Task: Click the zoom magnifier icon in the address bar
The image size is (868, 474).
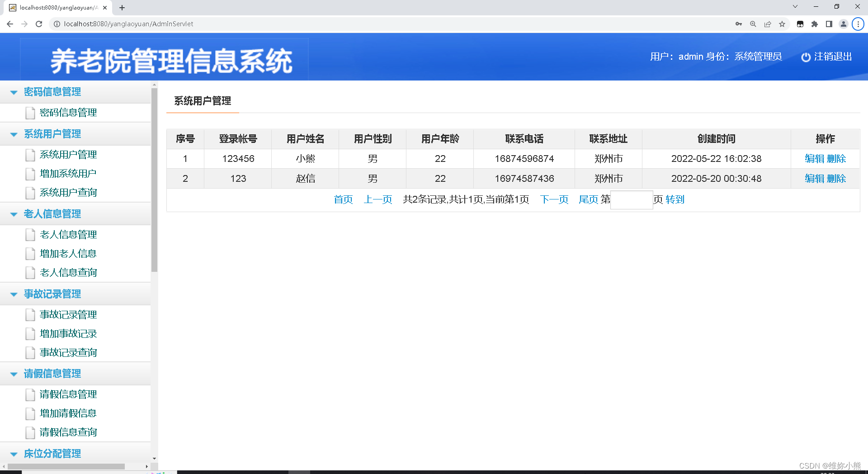Action: click(753, 24)
